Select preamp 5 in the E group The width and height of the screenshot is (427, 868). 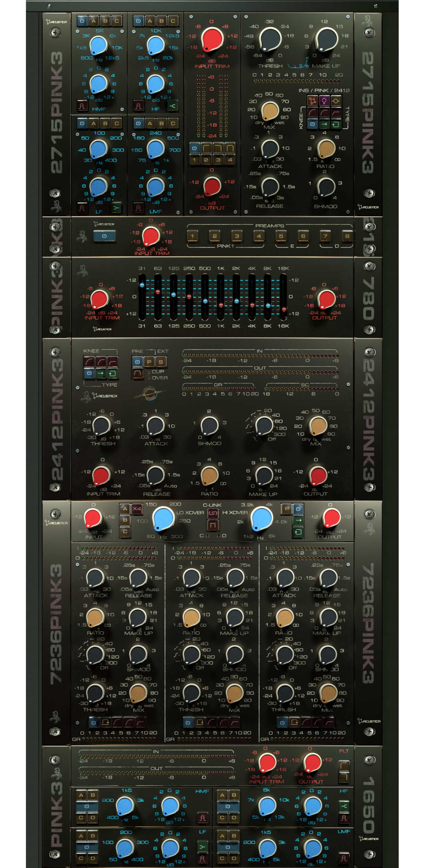point(281,236)
